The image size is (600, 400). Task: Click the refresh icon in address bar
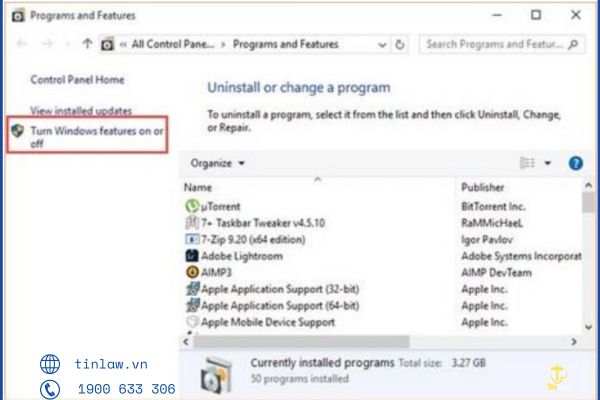point(399,44)
